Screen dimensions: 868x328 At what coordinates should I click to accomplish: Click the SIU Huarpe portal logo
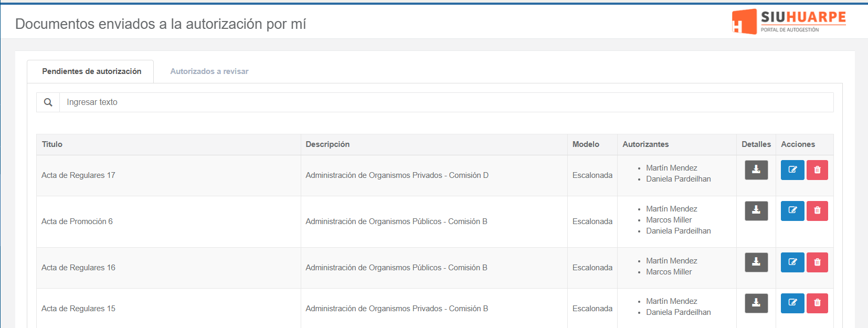[789, 22]
